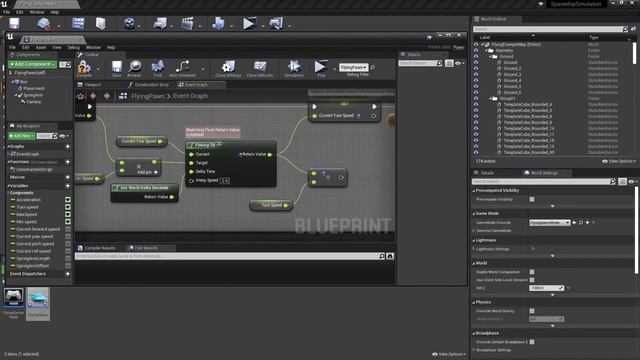Open Add Component dropdown
The width and height of the screenshot is (640, 360).
33,64
